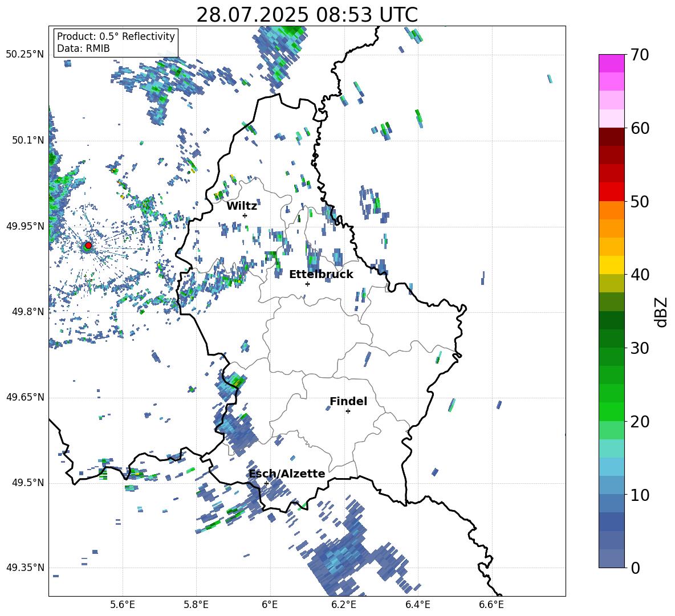675x616 pixels.
Task: Click the bright green colorbar segment near 20
Action: (x=611, y=411)
